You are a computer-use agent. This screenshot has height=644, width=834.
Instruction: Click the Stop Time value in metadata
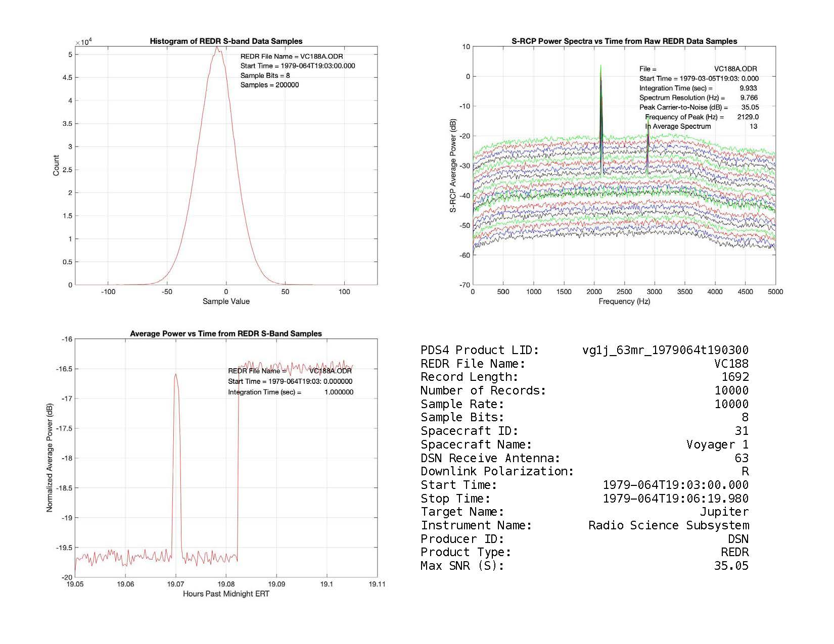[675, 499]
